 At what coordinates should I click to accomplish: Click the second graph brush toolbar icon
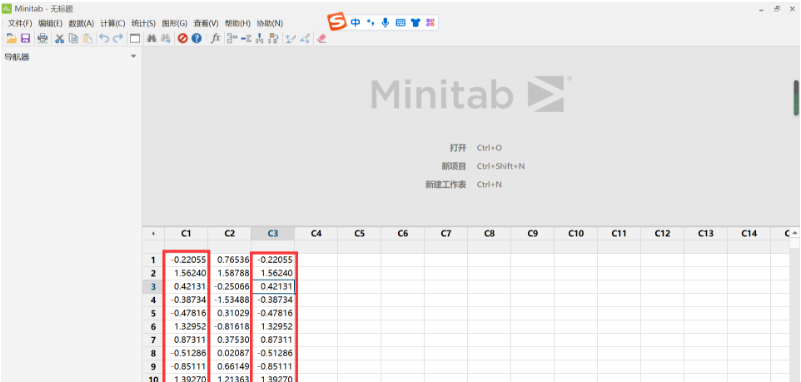coord(304,38)
